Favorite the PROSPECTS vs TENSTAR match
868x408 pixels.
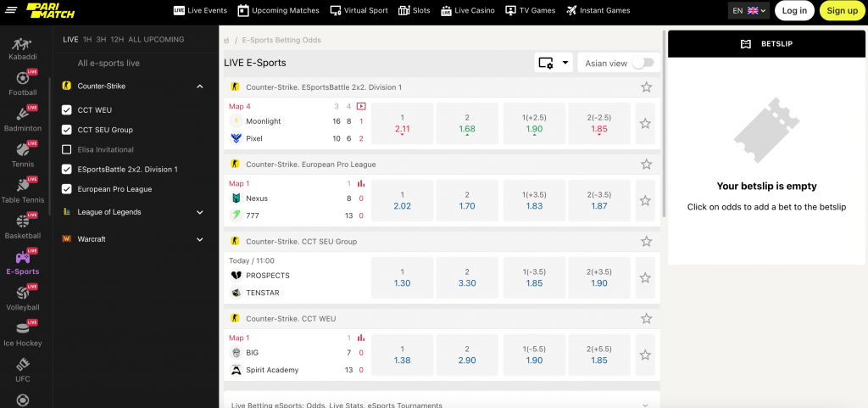pos(645,278)
